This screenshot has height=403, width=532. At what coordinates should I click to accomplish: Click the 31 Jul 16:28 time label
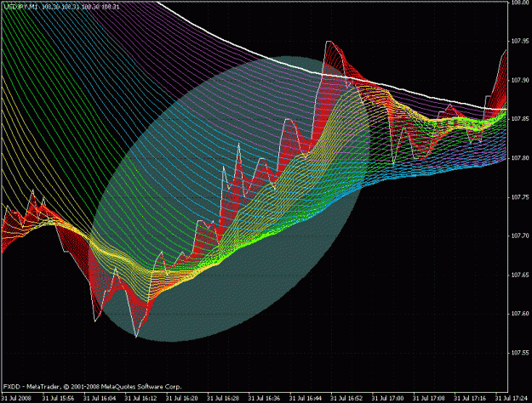pyautogui.click(x=223, y=398)
